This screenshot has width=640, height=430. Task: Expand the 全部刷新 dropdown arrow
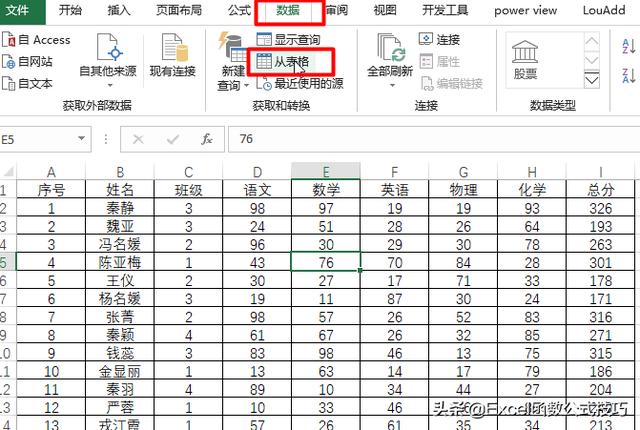click(x=392, y=85)
